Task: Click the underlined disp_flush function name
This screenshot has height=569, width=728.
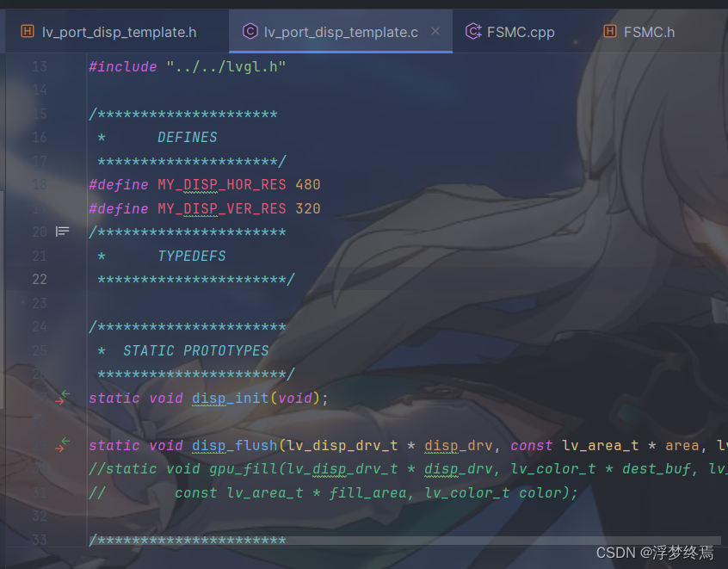Action: 233,445
